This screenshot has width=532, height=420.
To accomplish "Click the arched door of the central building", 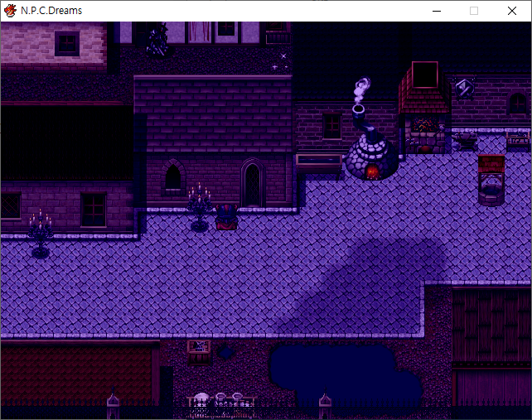I will pyautogui.click(x=253, y=183).
